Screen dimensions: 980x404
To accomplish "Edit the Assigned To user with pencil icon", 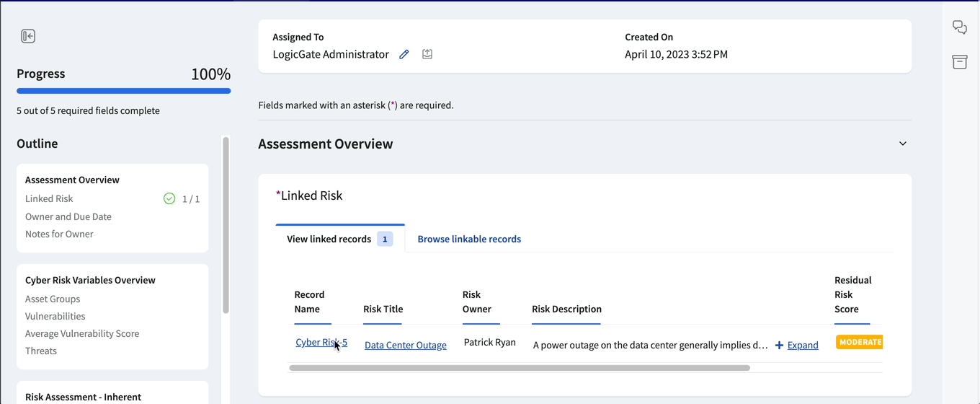I will tap(404, 54).
